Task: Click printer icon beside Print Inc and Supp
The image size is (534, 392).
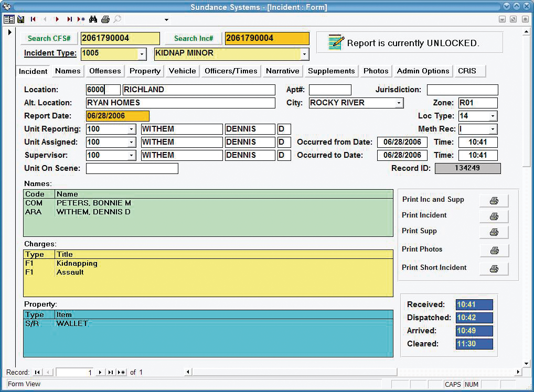Action: click(494, 201)
